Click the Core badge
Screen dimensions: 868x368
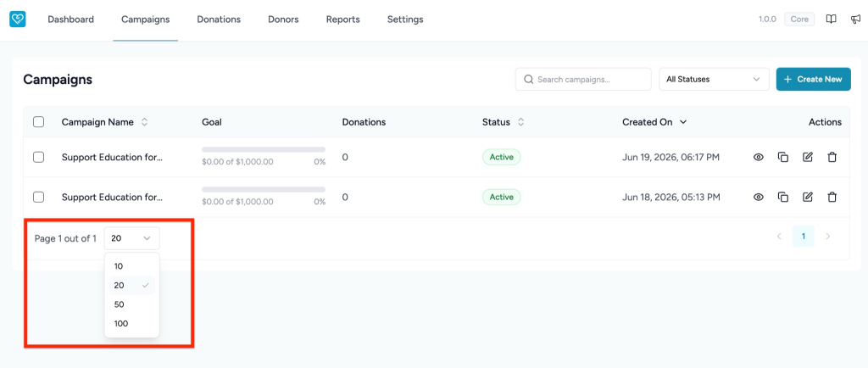tap(799, 20)
